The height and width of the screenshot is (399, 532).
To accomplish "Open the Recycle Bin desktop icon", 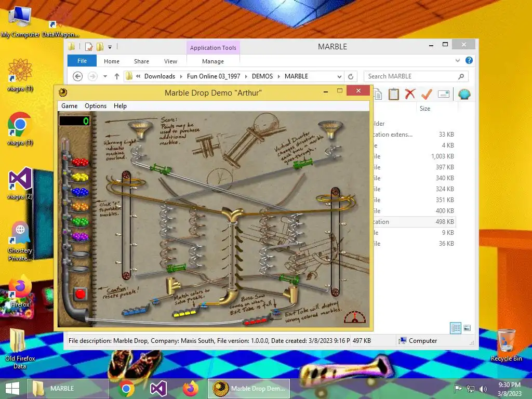I will [x=506, y=345].
